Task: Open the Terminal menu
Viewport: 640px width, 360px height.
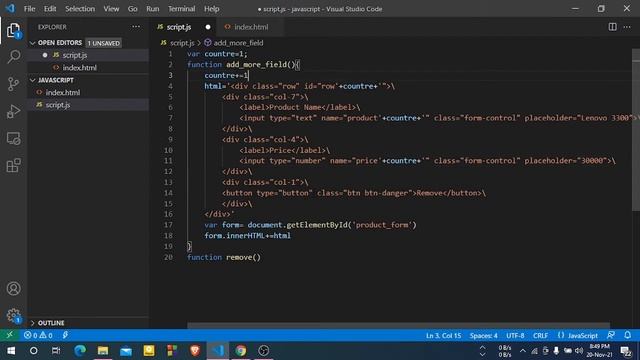Action: tap(182, 9)
